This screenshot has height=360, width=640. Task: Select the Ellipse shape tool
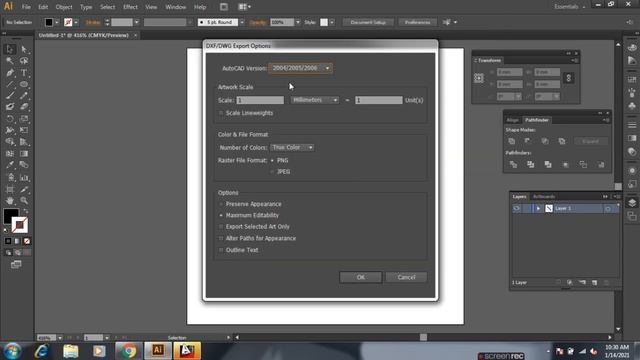(24, 84)
